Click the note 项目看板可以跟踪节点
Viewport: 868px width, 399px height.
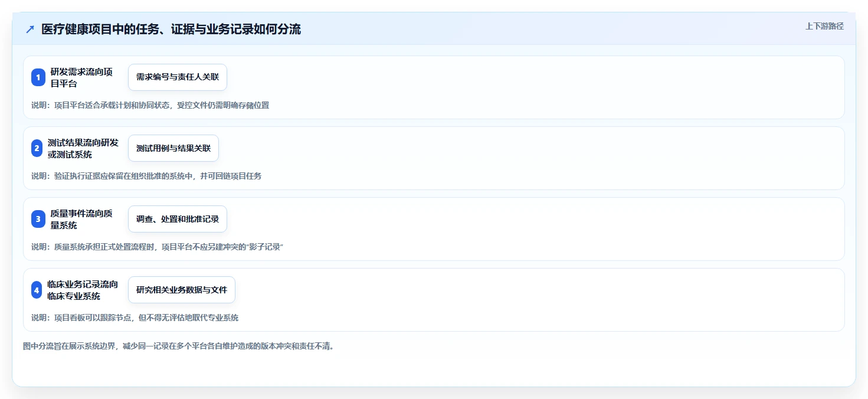click(135, 318)
